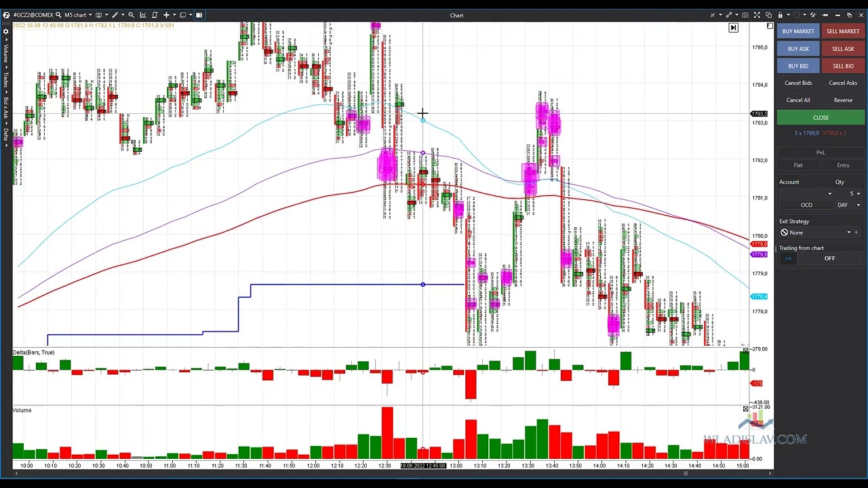Click the chain link windows icon
Screen dimensions: 868x488
point(729,15)
